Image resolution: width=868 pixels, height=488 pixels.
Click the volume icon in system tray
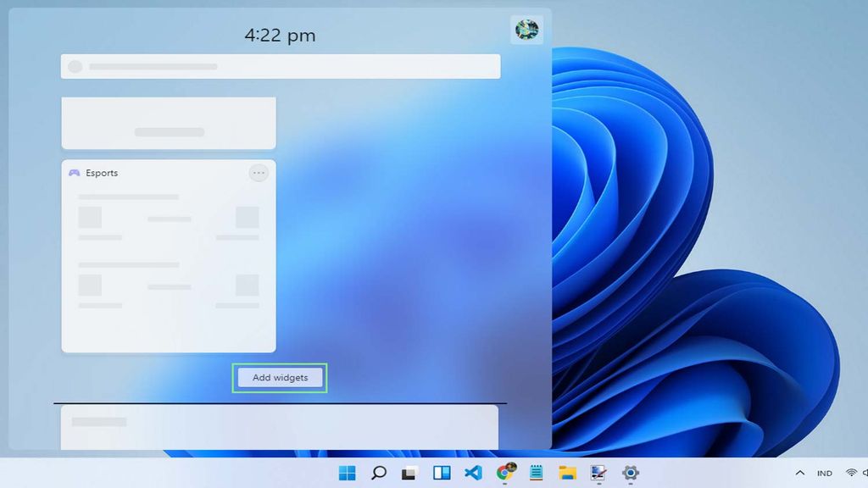865,473
